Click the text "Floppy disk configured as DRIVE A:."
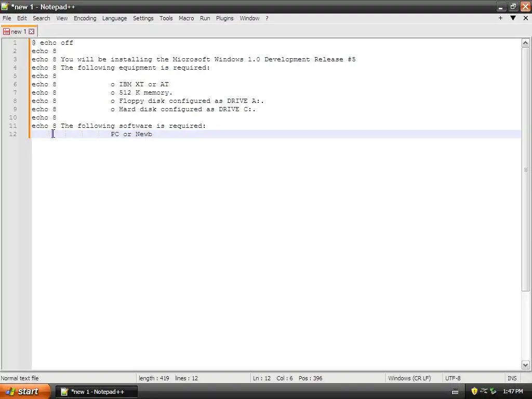This screenshot has width=532, height=399. pyautogui.click(x=191, y=101)
